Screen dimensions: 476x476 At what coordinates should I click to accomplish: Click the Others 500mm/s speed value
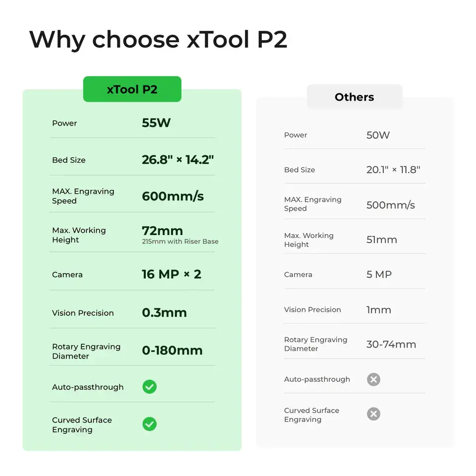click(x=390, y=205)
